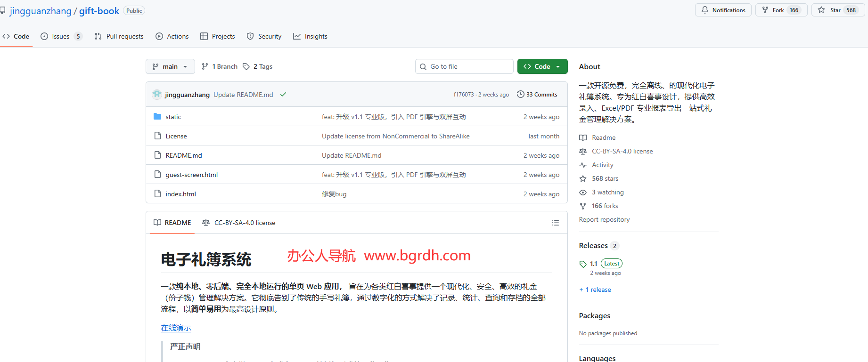Image resolution: width=868 pixels, height=362 pixels.
Task: Expand the green Code dropdown button
Action: (542, 66)
